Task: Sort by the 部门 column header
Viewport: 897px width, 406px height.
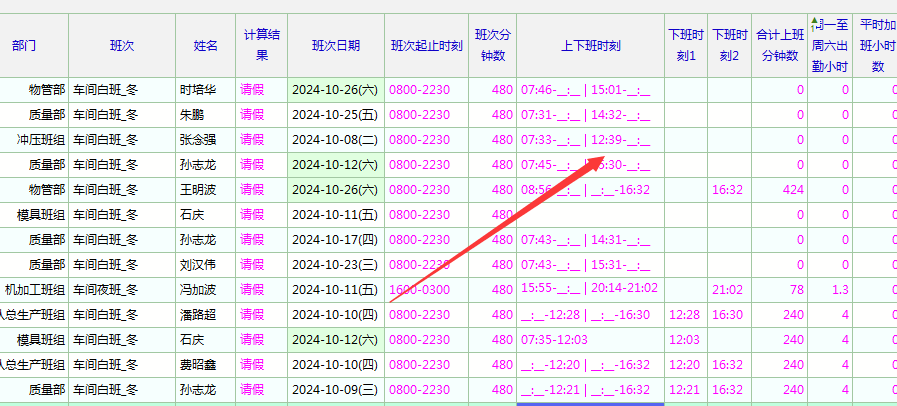Action: tap(25, 46)
